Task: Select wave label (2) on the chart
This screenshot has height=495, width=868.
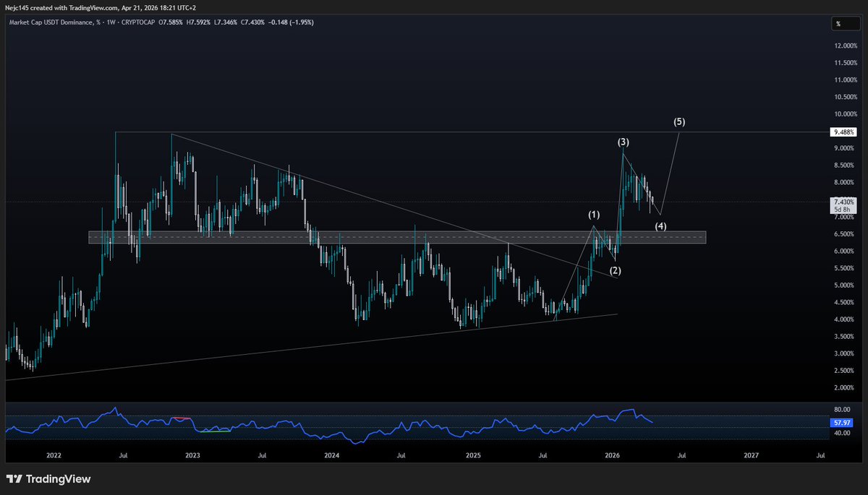Action: coord(616,270)
